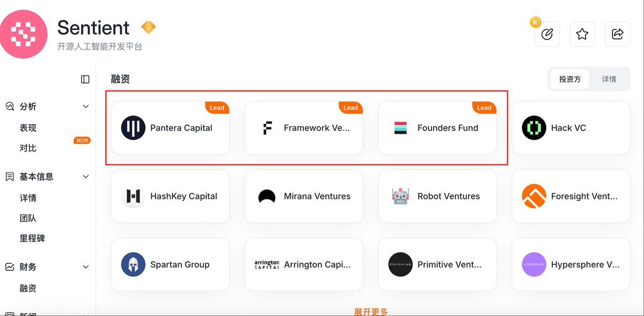Image resolution: width=644 pixels, height=316 pixels.
Task: Click the share arrow icon
Action: coord(618,34)
